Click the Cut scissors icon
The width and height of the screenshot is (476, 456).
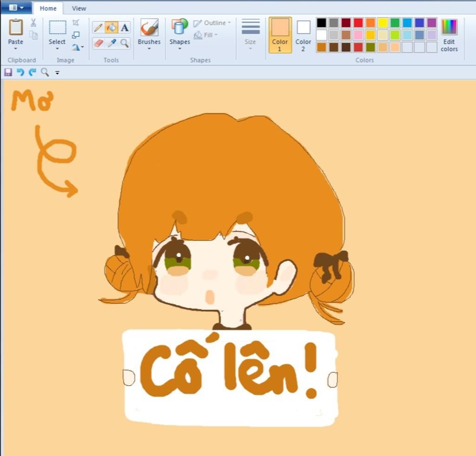33,23
